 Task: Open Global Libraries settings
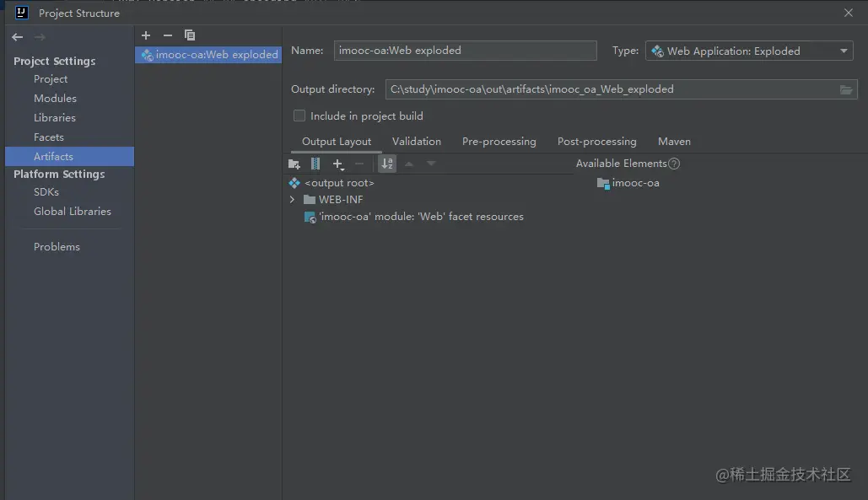point(72,212)
